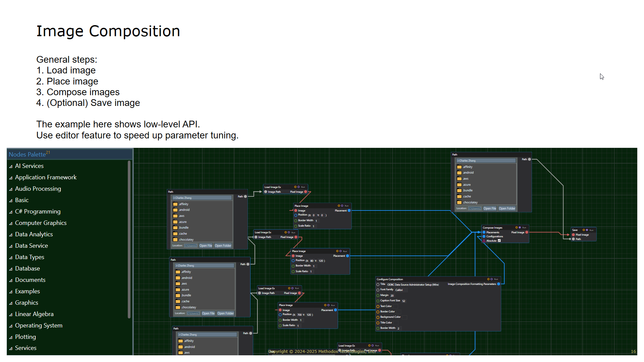
Task: Select Operating System in the Nodes Palette
Action: pos(39,325)
